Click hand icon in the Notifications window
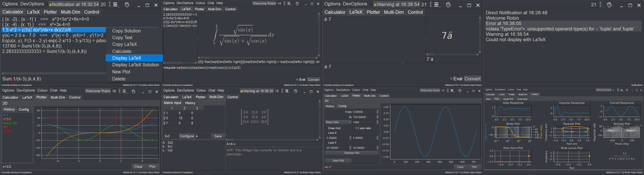 click(609, 5)
